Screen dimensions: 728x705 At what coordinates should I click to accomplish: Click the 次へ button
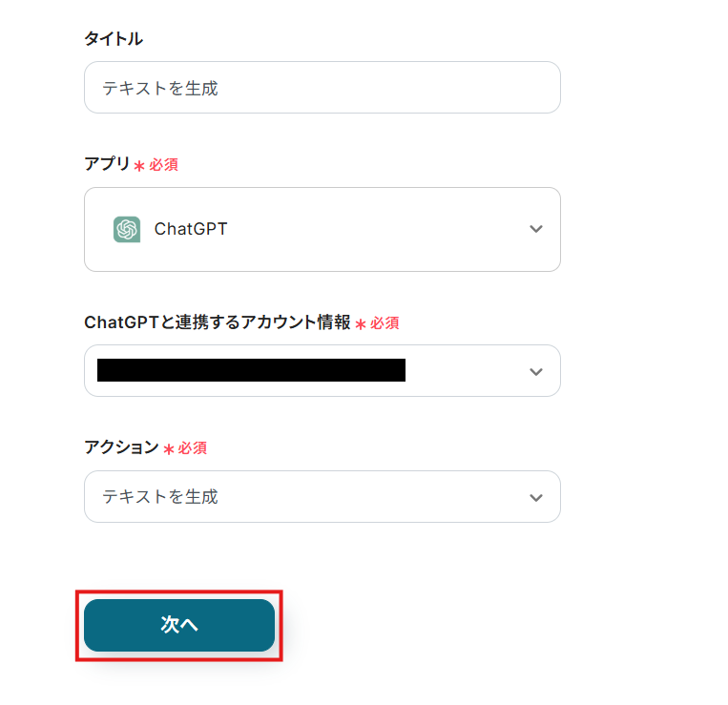tap(179, 625)
